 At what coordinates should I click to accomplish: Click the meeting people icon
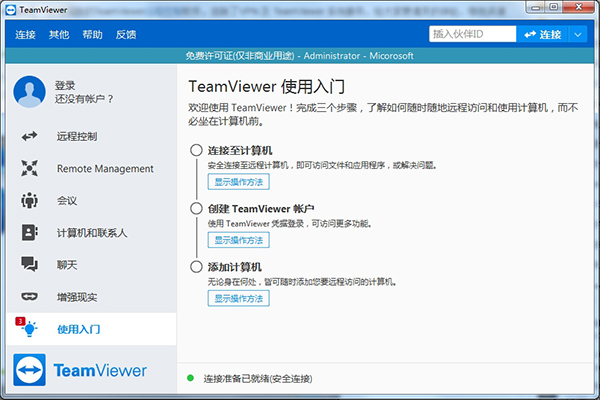tap(29, 200)
